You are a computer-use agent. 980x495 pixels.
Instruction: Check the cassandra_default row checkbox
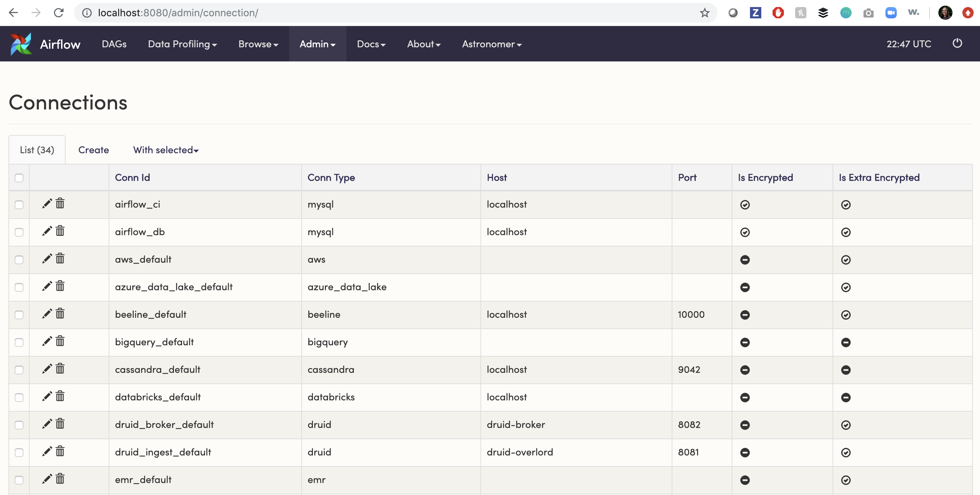coord(19,370)
